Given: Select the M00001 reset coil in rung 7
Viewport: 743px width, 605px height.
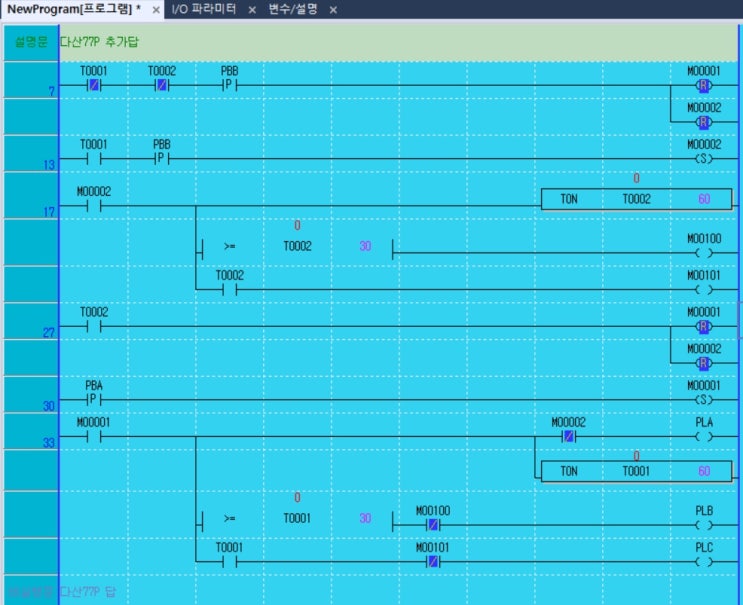Looking at the screenshot, I should [x=704, y=86].
